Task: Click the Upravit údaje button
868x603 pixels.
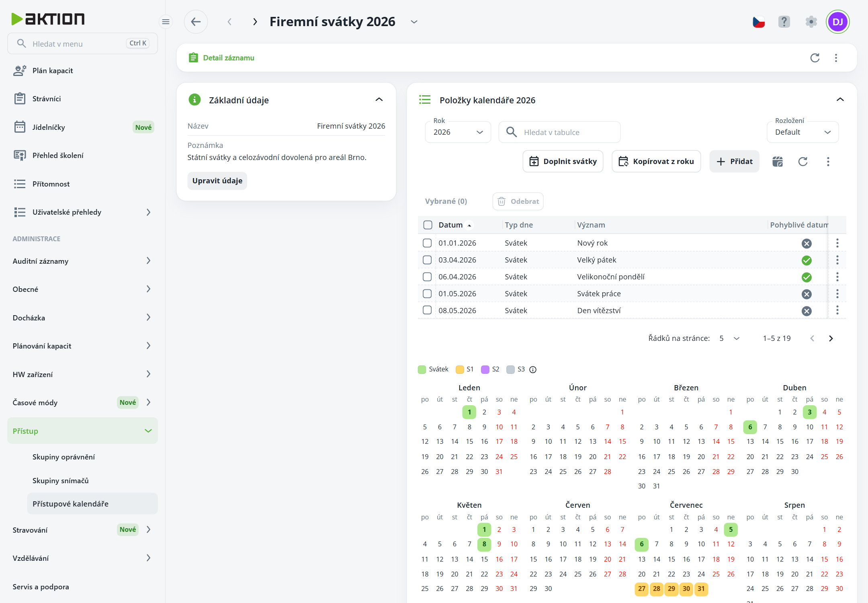Action: pyautogui.click(x=217, y=181)
